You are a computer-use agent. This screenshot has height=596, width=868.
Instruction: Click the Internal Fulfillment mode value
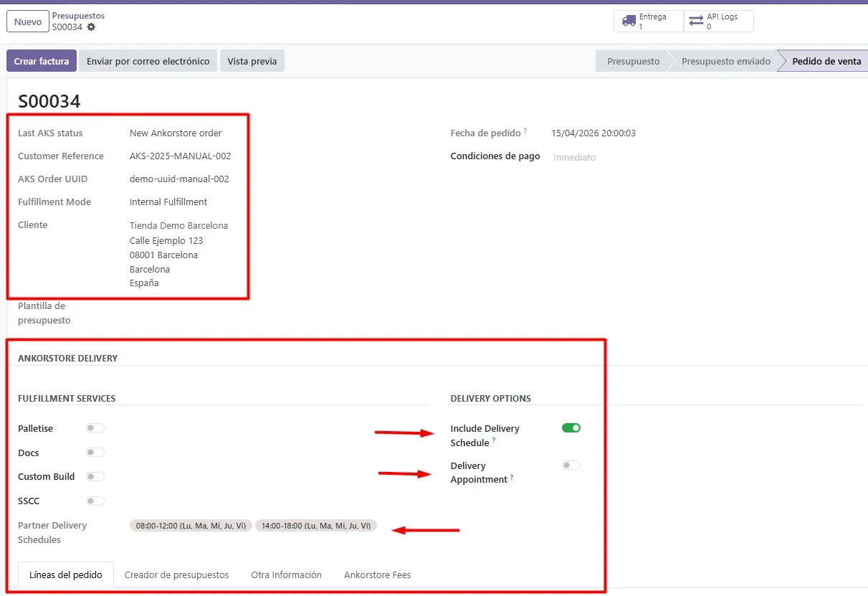coord(168,202)
